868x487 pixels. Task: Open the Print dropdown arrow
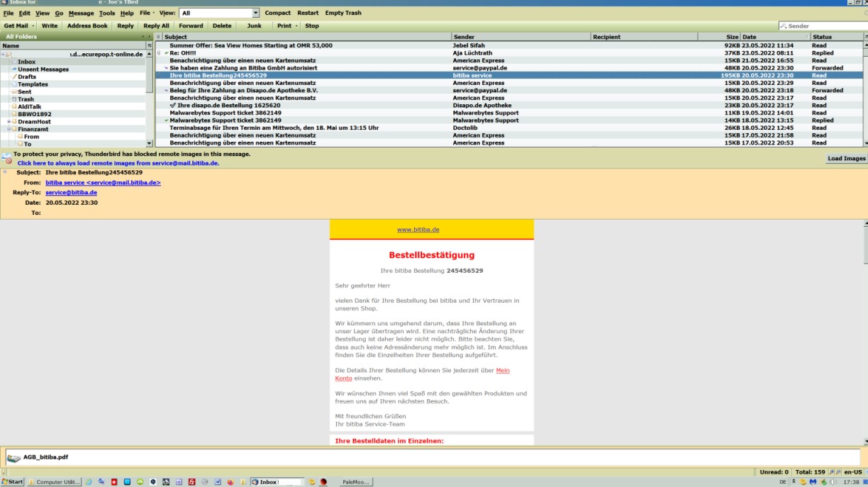tap(297, 26)
